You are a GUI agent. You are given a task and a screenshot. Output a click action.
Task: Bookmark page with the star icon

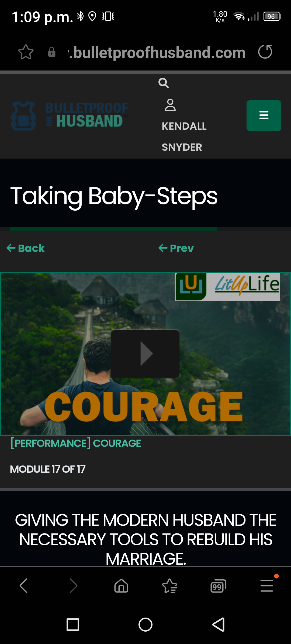point(26,52)
